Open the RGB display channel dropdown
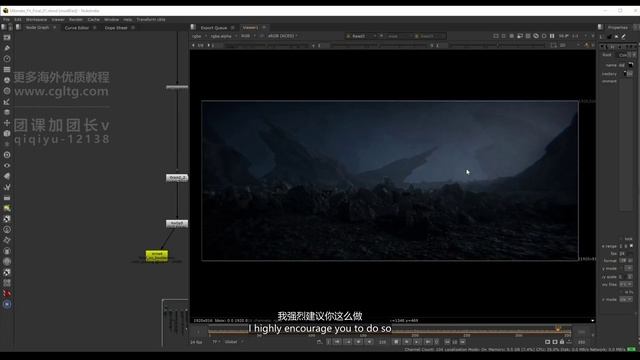640x360 pixels. (x=248, y=36)
